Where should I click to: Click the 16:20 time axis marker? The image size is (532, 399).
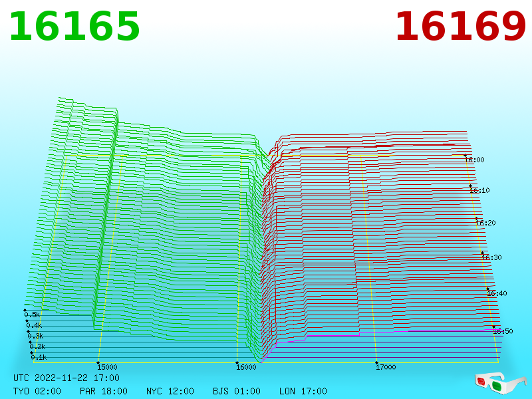486,223
